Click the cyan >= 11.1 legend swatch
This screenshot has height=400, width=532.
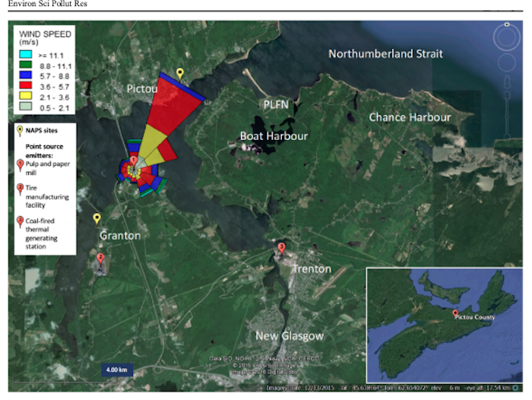pos(24,55)
